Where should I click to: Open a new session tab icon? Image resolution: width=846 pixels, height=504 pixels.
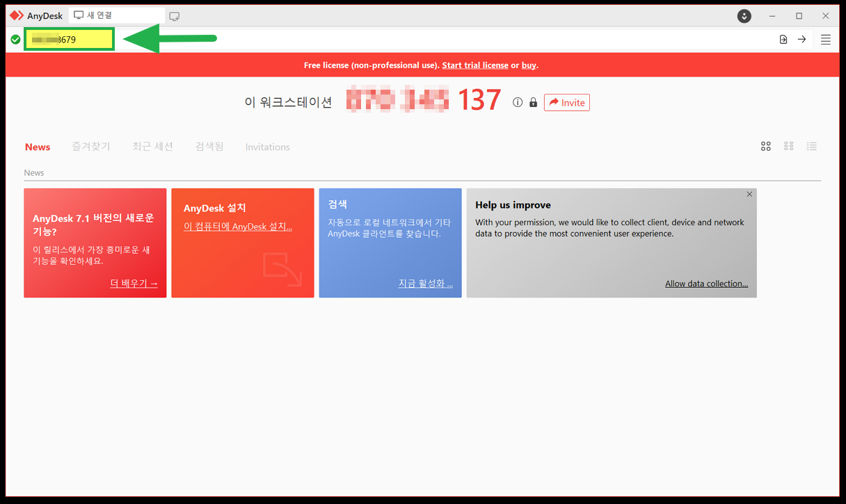(x=175, y=16)
